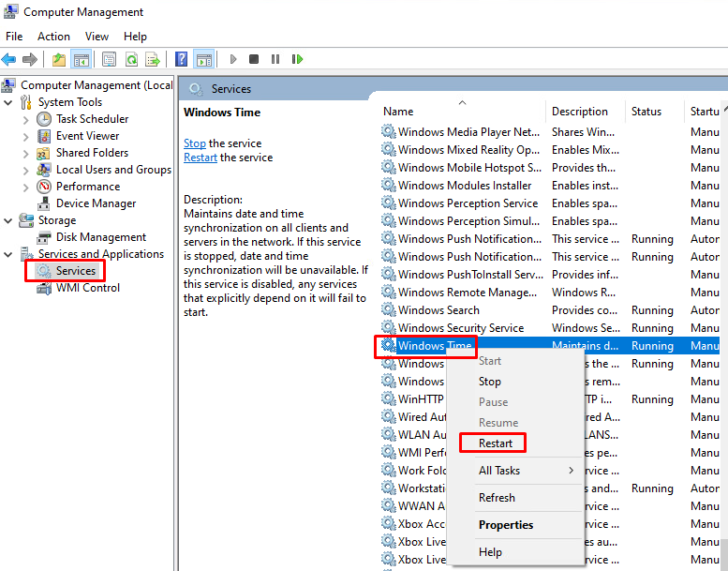Select Windows Search service row
The image size is (728, 571).
[x=550, y=310]
